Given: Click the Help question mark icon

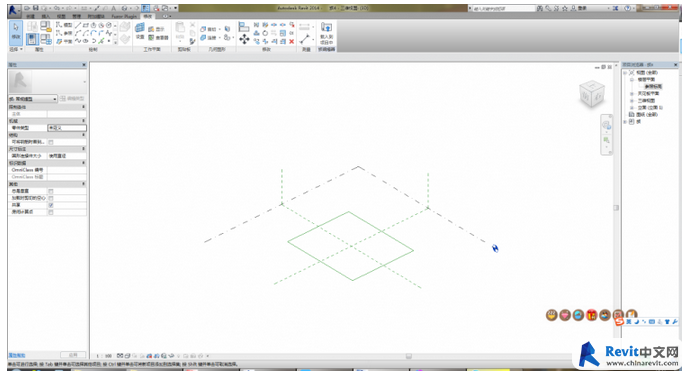Looking at the screenshot, I should point(627,8).
